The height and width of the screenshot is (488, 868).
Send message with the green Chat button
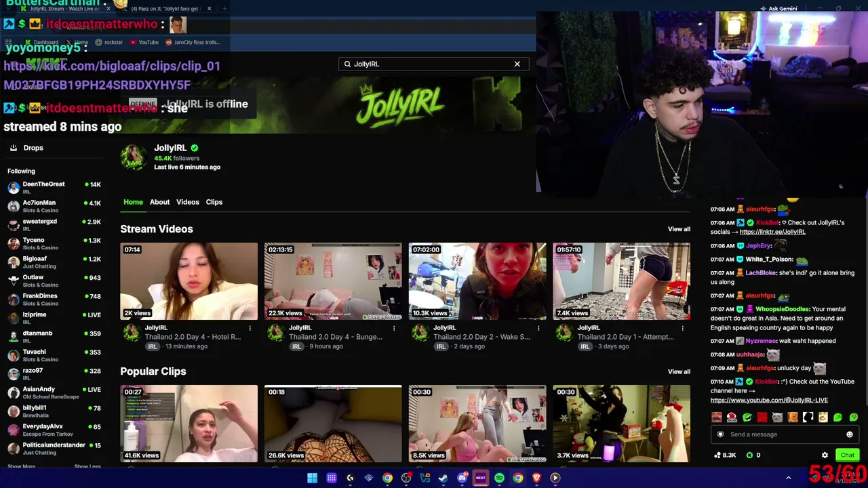tap(848, 455)
